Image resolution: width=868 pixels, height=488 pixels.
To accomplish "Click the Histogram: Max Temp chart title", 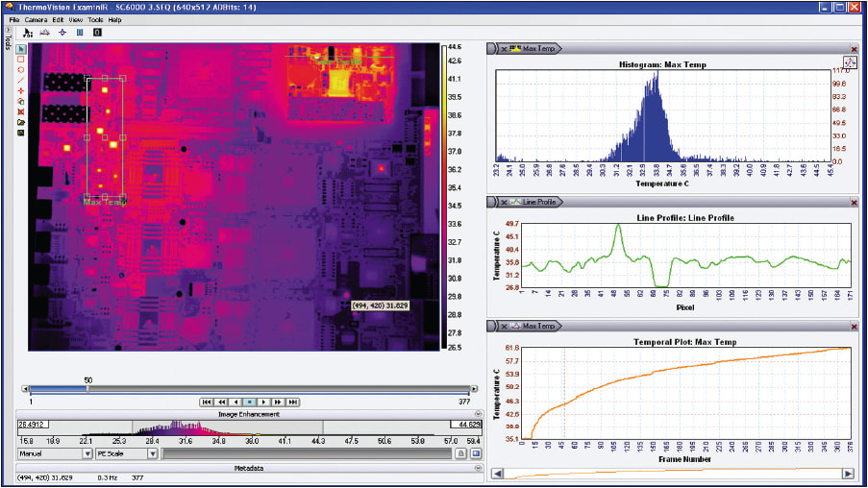I will tap(662, 64).
